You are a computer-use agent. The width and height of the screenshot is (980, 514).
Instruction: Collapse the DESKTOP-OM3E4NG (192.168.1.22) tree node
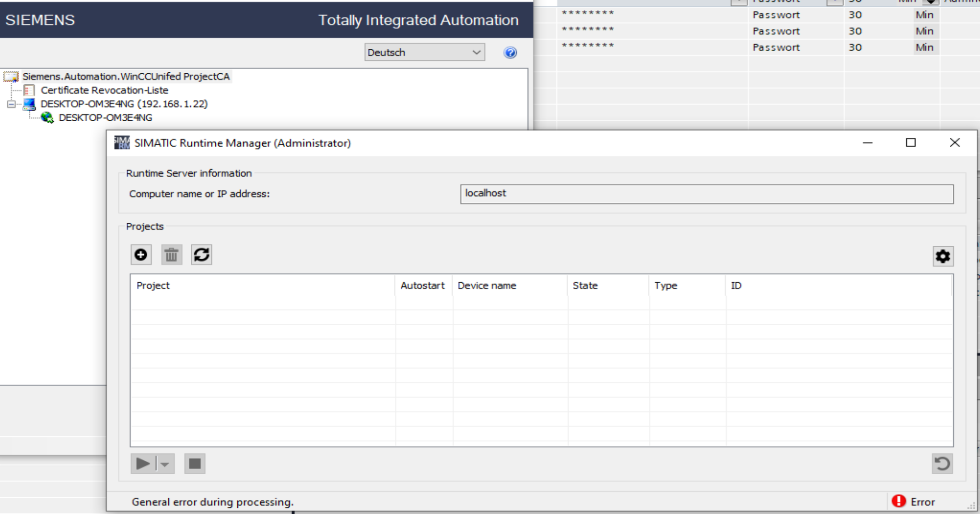11,104
